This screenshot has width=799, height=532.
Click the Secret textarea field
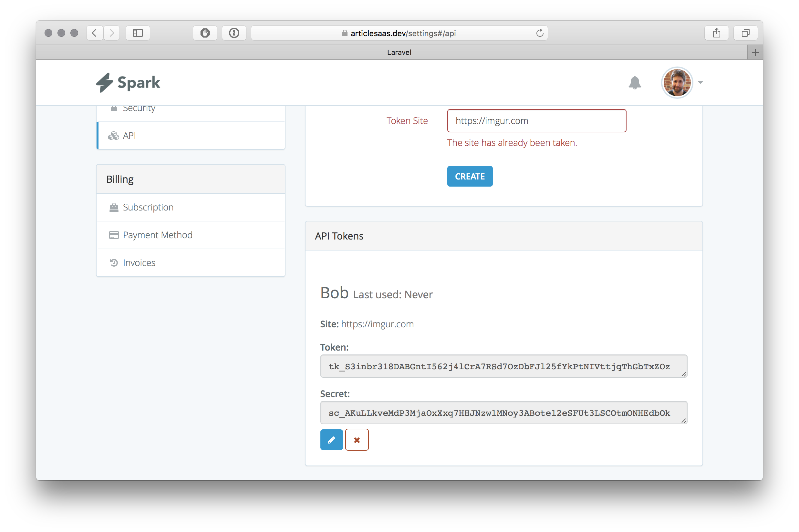(503, 413)
